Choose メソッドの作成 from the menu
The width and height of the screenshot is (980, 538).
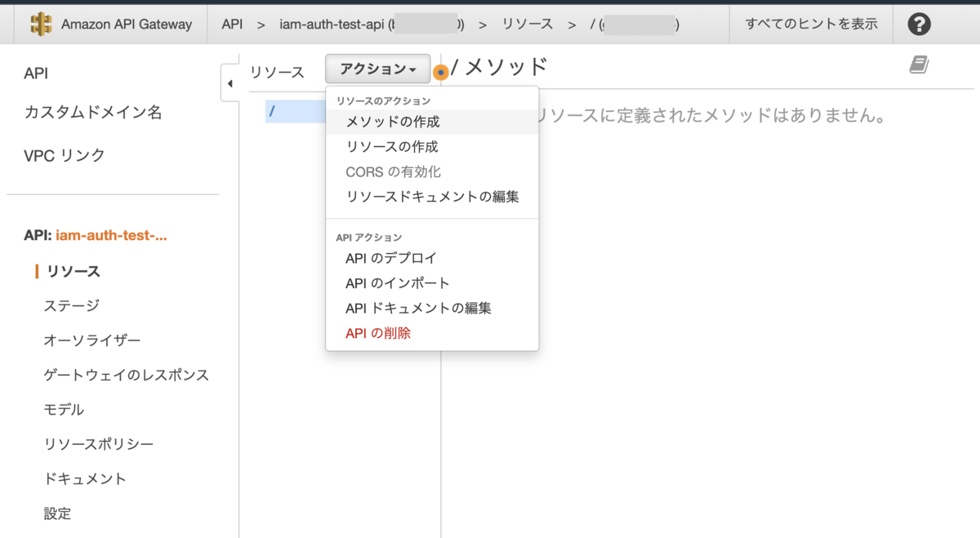click(x=432, y=122)
